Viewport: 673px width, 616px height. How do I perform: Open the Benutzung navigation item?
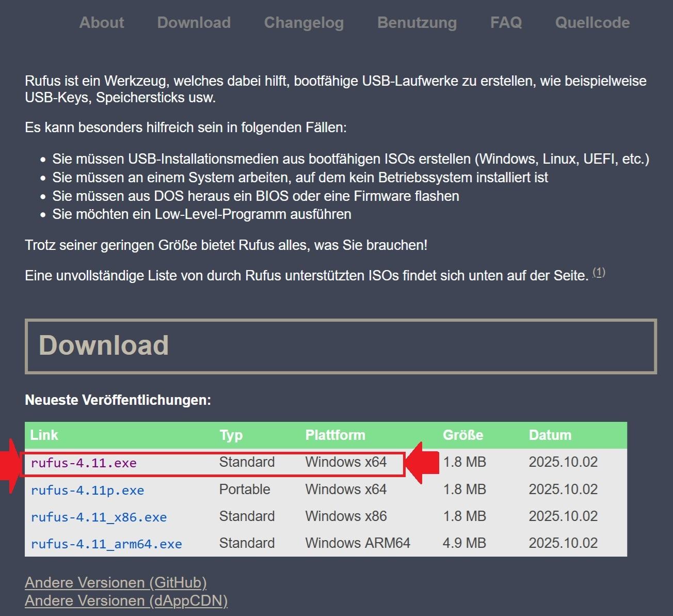417,23
